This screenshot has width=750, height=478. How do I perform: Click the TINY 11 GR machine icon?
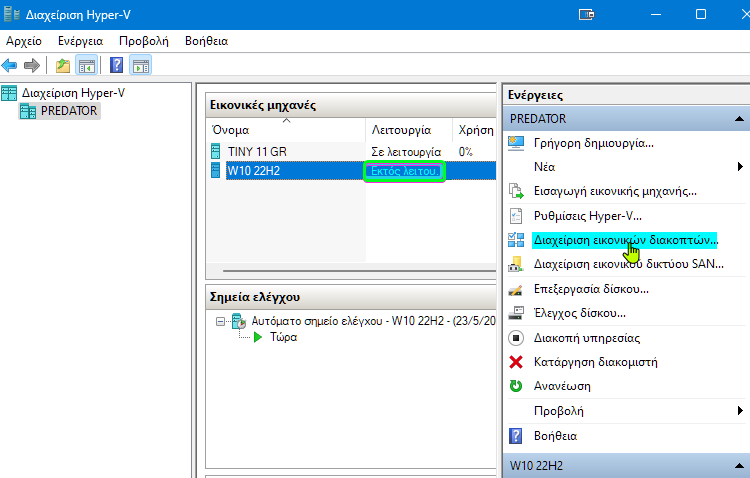pyautogui.click(x=216, y=151)
